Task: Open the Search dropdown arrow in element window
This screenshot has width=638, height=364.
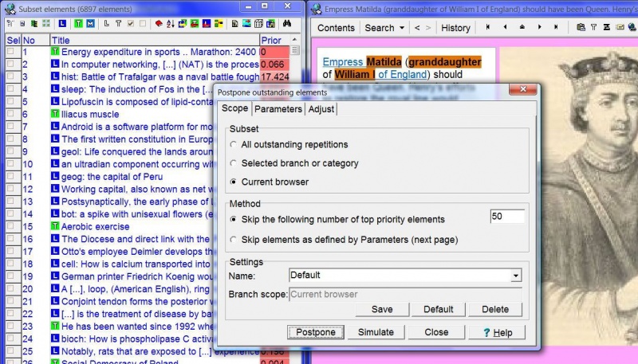Action: 402,28
